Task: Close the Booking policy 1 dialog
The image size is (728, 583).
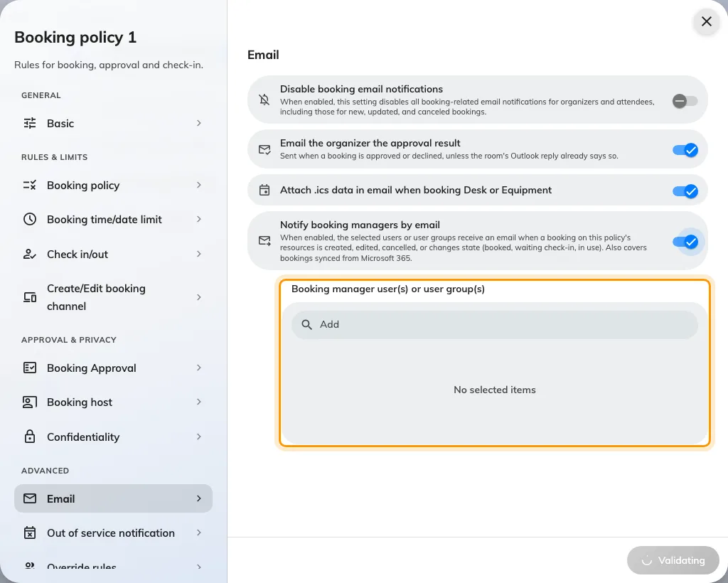Action: pyautogui.click(x=706, y=21)
